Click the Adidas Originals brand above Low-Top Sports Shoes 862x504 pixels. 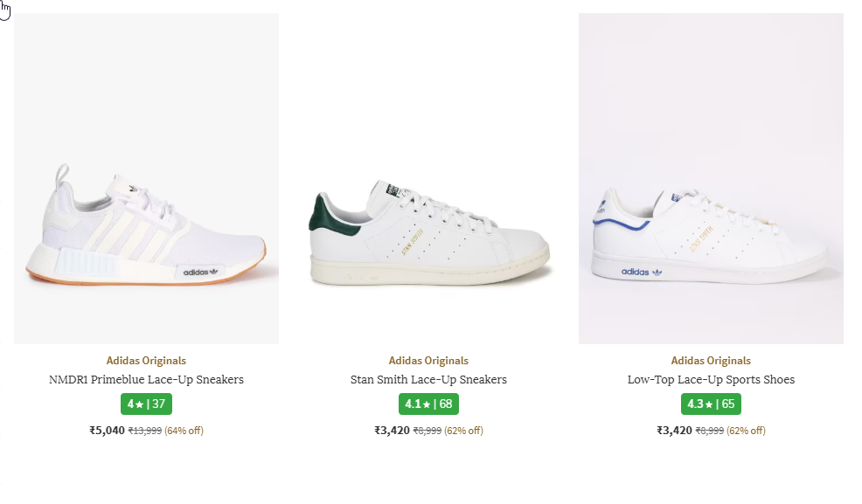pos(711,361)
